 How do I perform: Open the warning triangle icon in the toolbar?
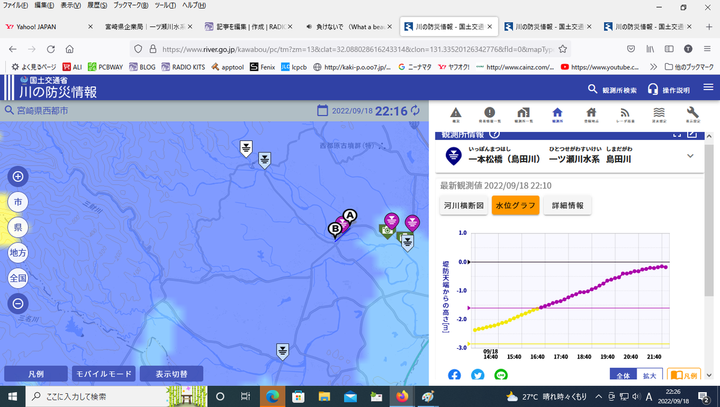[456, 114]
